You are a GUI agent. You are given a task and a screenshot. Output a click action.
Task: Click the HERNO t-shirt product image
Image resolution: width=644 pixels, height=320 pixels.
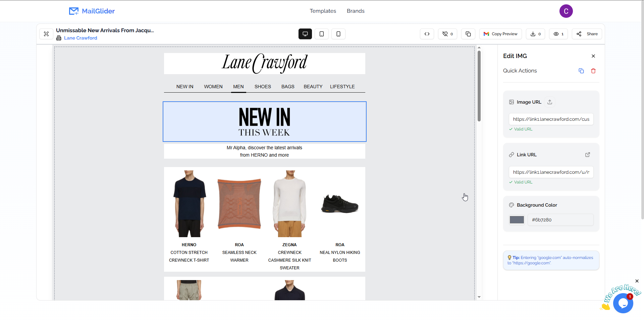(x=189, y=204)
